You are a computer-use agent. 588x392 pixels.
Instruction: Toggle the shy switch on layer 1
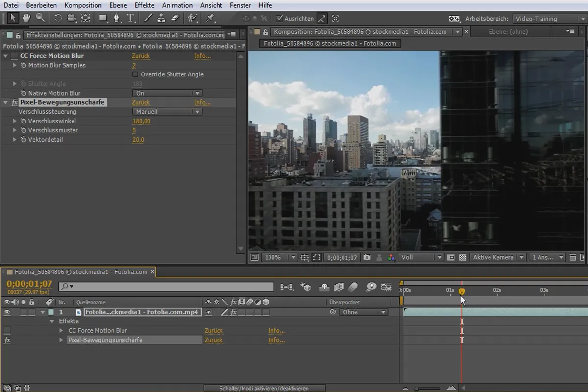pos(209,312)
